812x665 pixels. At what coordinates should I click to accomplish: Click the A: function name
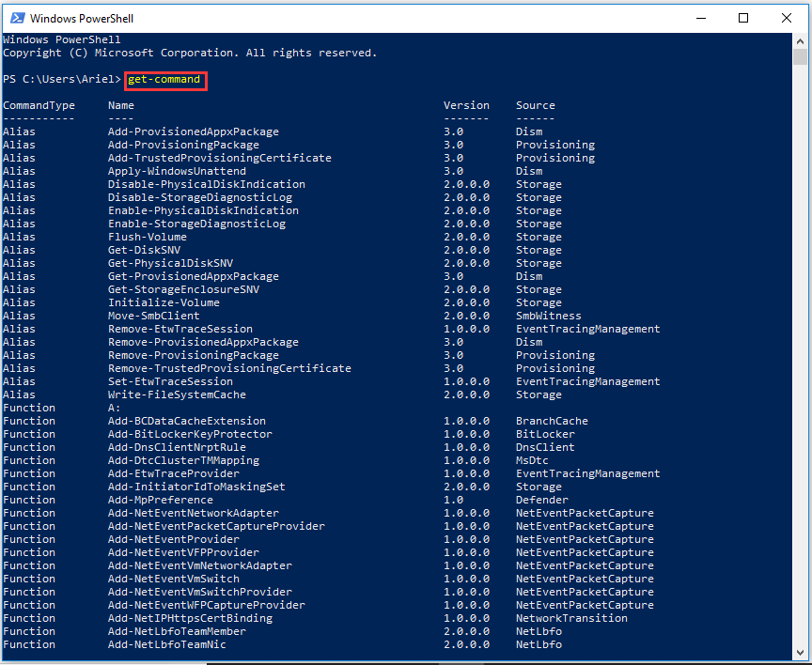115,408
